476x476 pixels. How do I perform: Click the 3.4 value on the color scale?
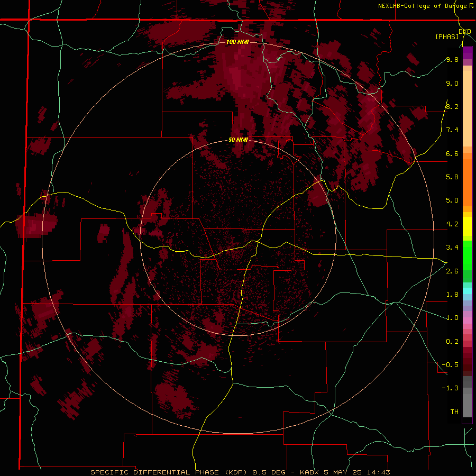[452, 247]
